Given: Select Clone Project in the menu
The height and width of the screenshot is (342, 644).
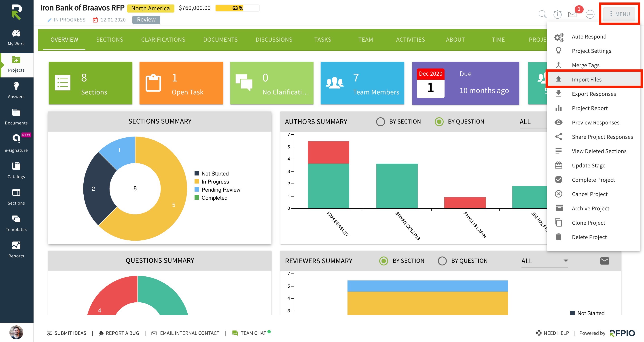Looking at the screenshot, I should pyautogui.click(x=593, y=223).
